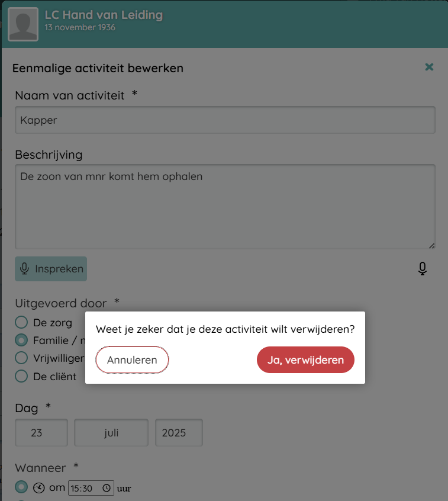448x501 pixels.
Task: Click the activity name field containing Kapper
Action: 225,120
